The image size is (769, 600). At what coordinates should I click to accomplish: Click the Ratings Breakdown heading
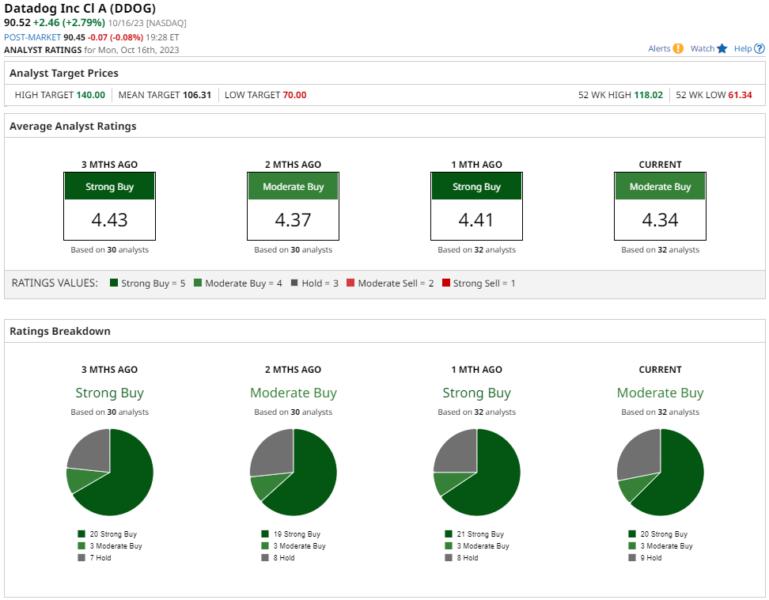click(60, 331)
